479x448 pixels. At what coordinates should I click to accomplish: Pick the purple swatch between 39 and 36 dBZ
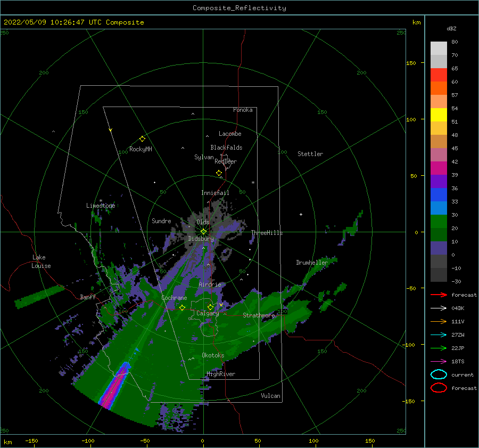(439, 182)
